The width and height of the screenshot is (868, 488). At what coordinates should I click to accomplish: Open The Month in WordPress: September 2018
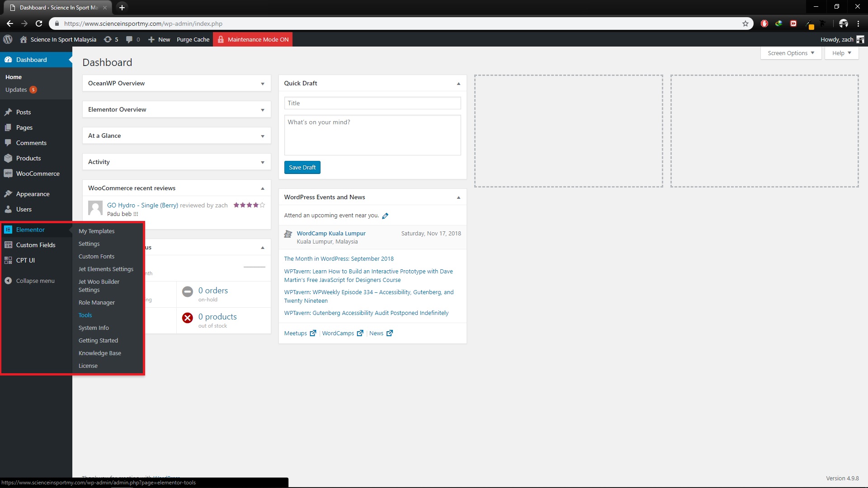point(339,258)
